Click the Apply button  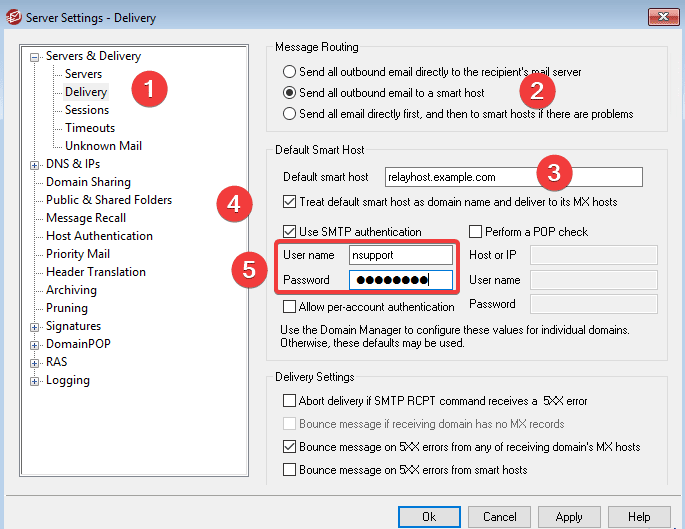pyautogui.click(x=569, y=517)
